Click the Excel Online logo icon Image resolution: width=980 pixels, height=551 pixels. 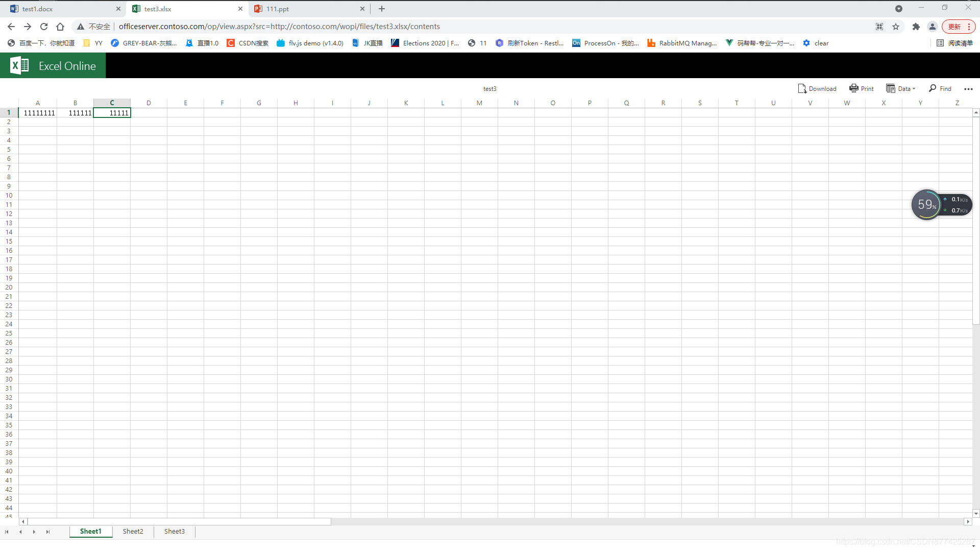[x=19, y=65]
